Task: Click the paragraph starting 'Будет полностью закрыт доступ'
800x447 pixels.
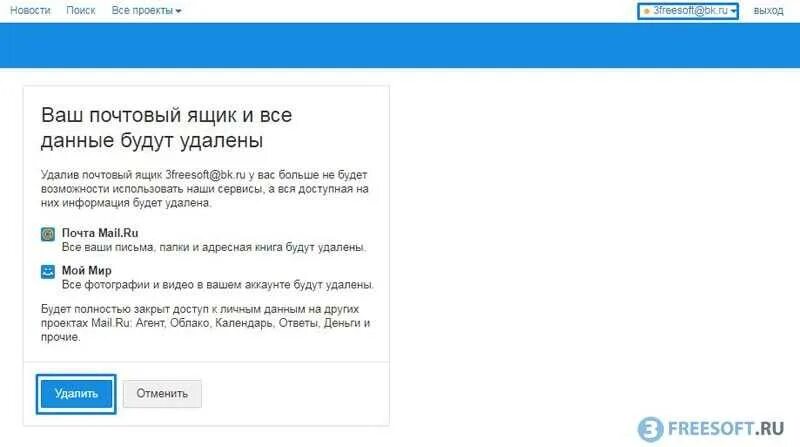Action: click(205, 323)
